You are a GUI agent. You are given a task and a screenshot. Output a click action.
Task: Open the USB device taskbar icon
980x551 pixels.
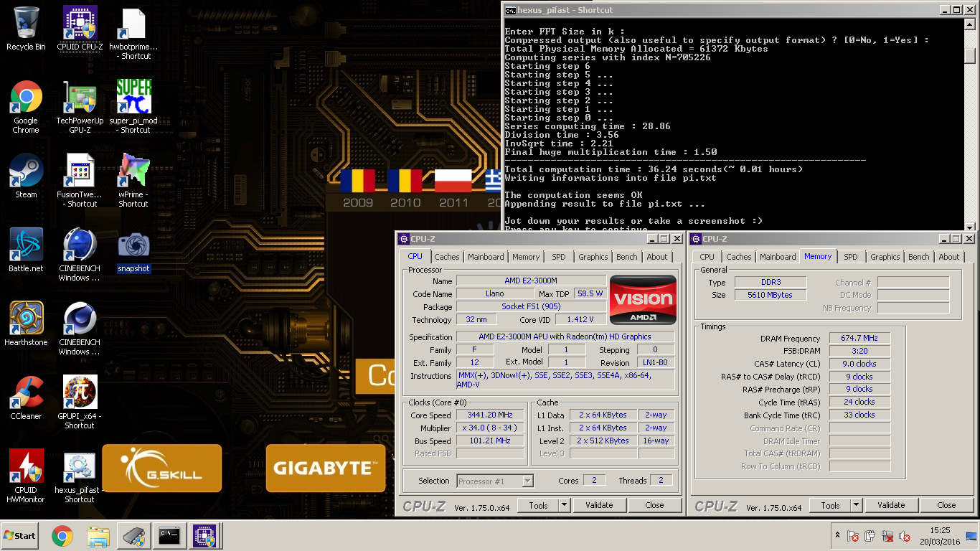133,535
